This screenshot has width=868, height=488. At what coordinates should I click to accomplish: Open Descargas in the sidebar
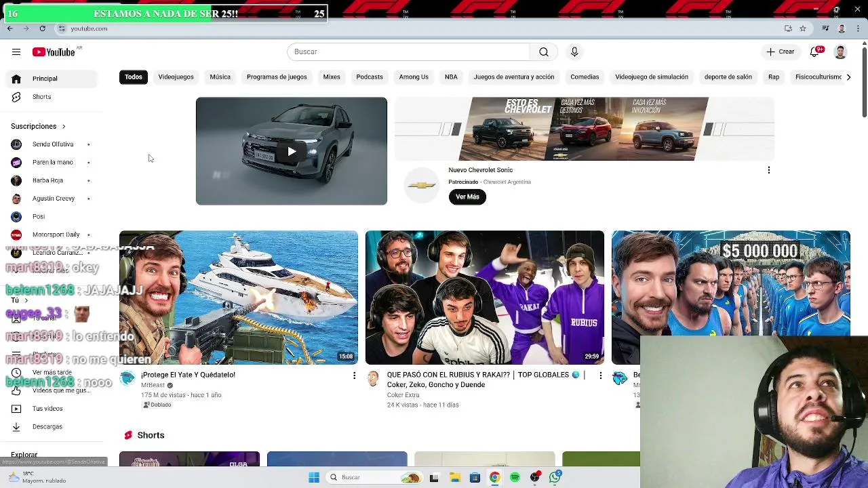(53, 427)
